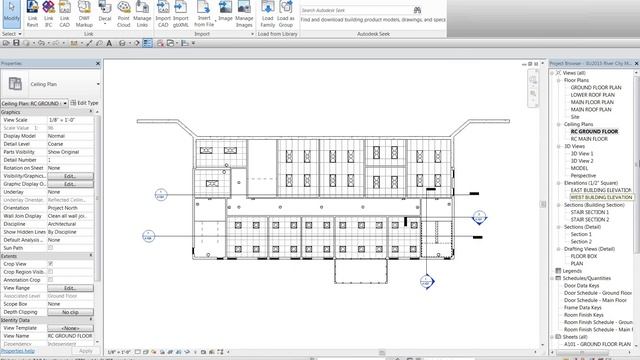
Task: Open the Ceiling Plan: RC GROUND instance dropdown
Action: point(65,103)
